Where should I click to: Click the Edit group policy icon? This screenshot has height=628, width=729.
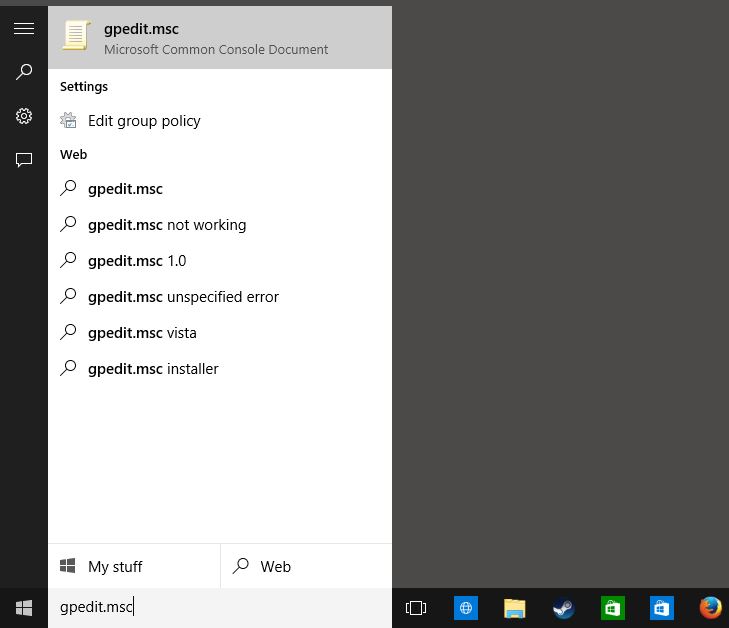(68, 121)
